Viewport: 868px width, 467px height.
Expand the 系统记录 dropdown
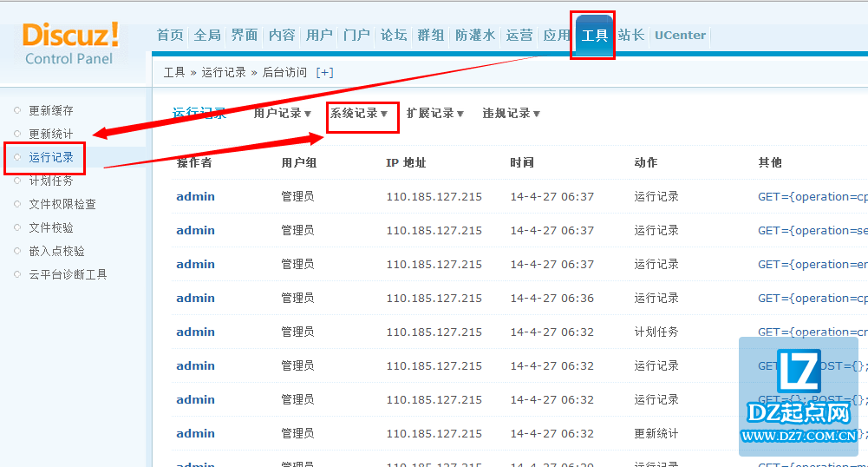pos(359,114)
